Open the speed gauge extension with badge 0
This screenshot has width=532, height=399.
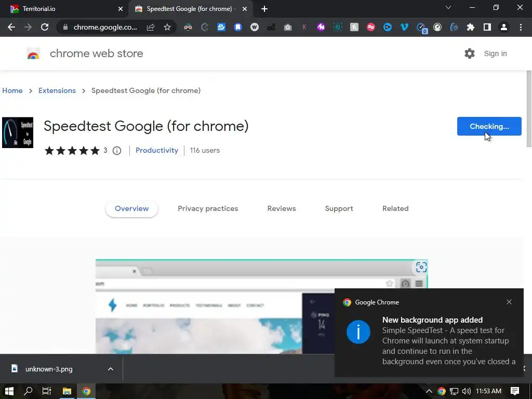coord(421,28)
